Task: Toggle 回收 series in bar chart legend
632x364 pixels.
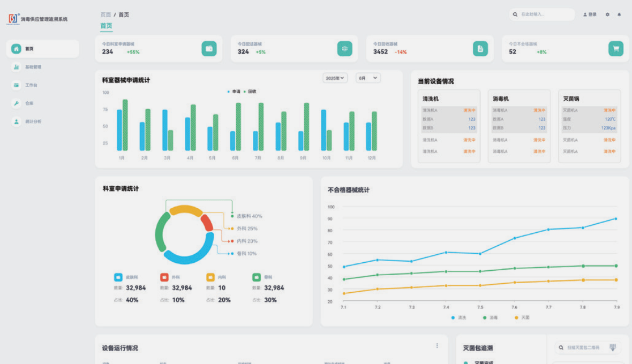Action: point(250,92)
